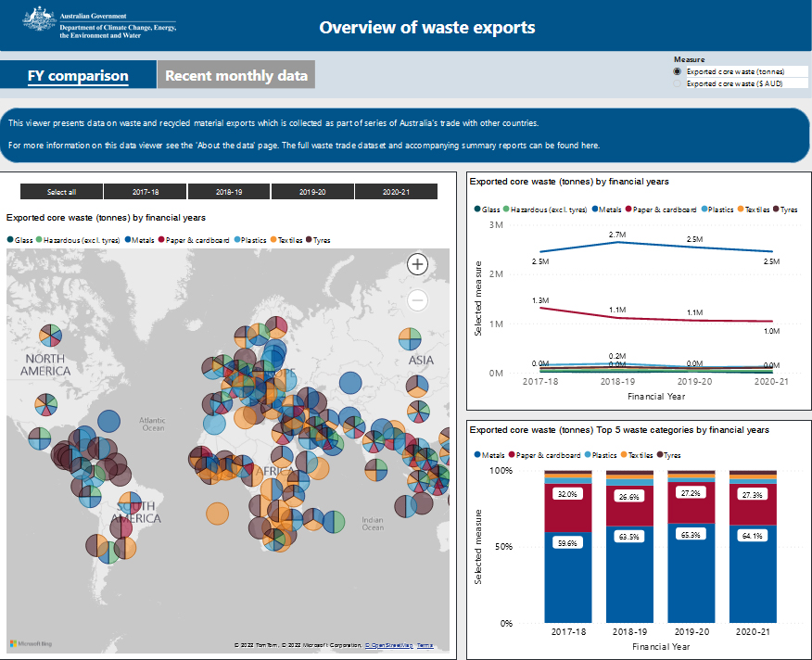Click Metals legend marker above the map
812x660 pixels.
tap(125, 240)
